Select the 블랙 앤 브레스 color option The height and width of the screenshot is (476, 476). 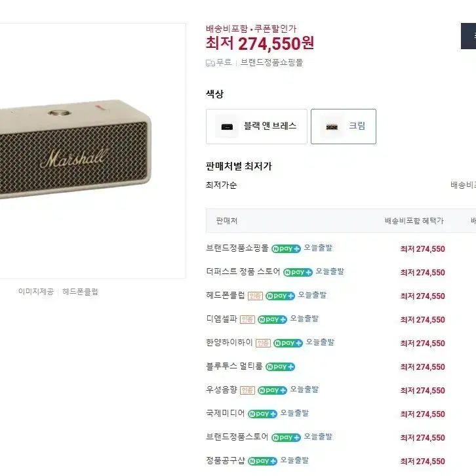click(x=256, y=127)
